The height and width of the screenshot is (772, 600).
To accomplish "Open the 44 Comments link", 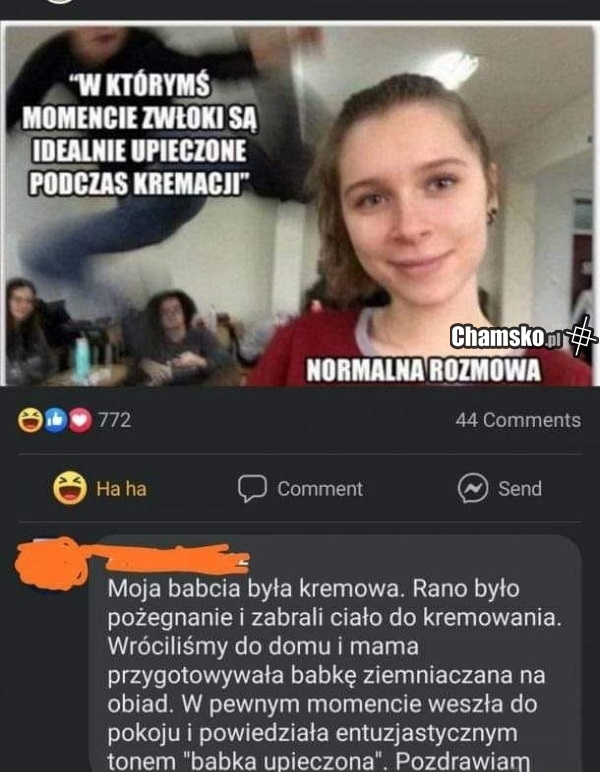I will click(x=518, y=420).
